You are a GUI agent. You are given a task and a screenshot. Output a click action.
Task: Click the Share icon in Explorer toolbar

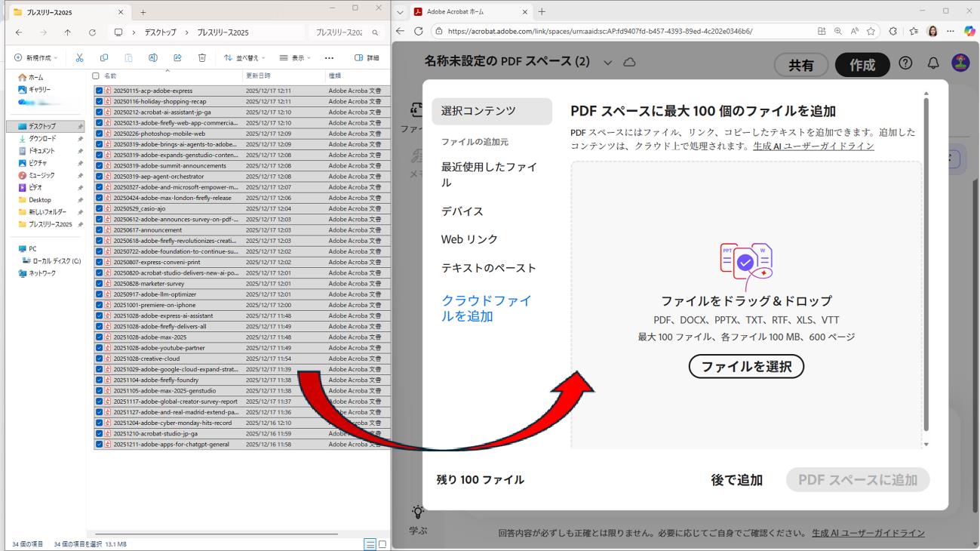coord(177,57)
